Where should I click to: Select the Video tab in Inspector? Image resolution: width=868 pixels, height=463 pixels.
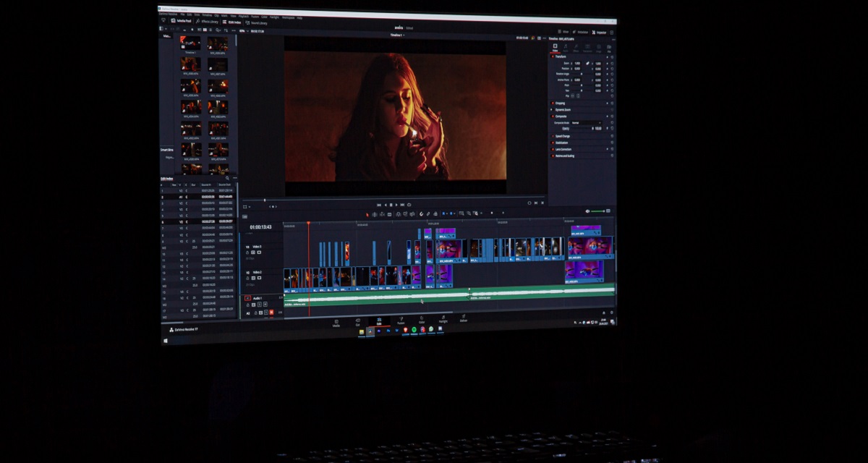tap(556, 48)
